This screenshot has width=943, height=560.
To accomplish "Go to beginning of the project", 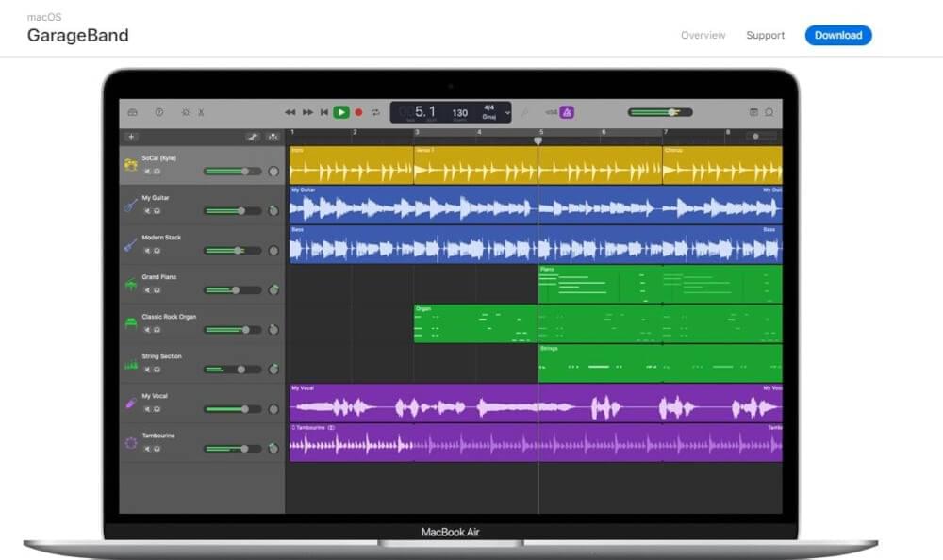I will tap(324, 112).
